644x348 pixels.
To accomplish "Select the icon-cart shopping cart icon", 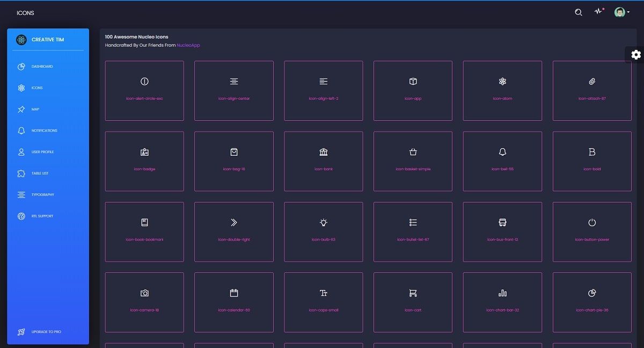I will (x=412, y=302).
